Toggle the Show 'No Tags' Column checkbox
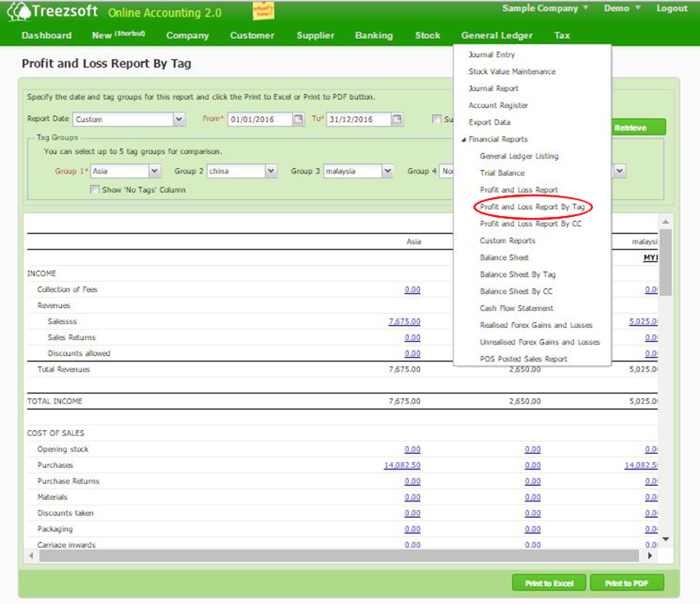This screenshot has width=700, height=604. tap(93, 188)
